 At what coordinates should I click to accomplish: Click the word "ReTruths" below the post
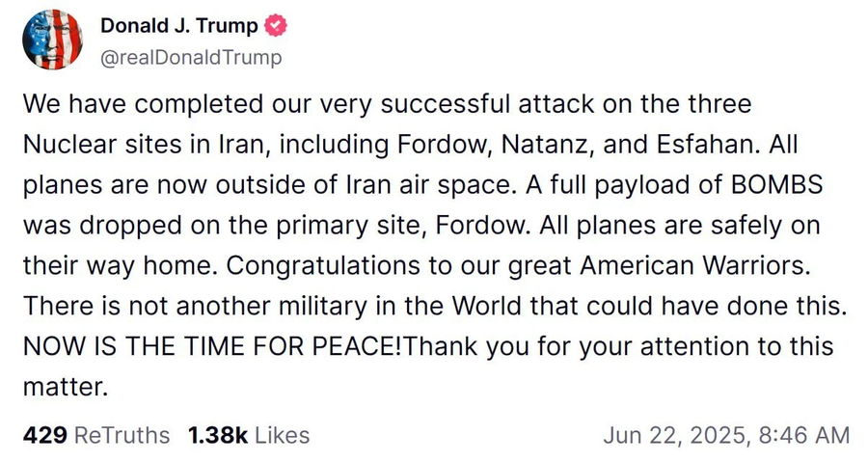click(122, 435)
